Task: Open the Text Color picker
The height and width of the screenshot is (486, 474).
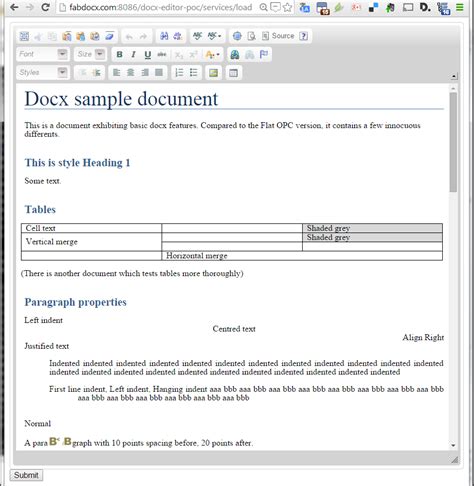Action: (212, 54)
